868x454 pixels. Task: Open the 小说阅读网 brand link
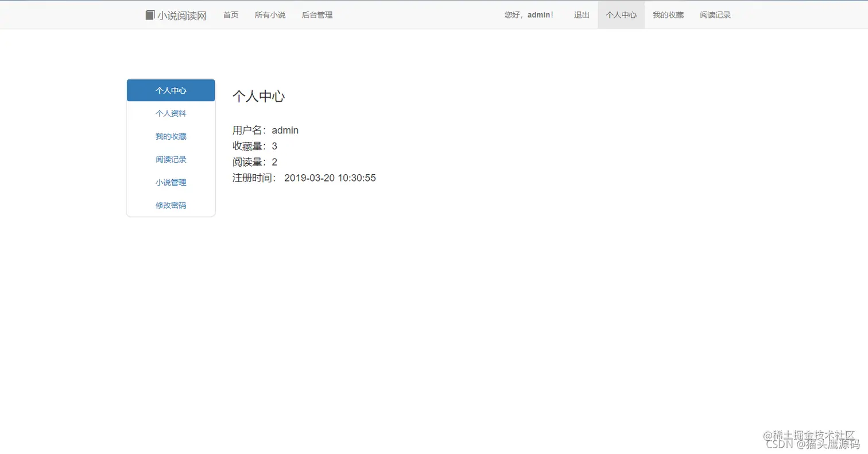point(176,15)
